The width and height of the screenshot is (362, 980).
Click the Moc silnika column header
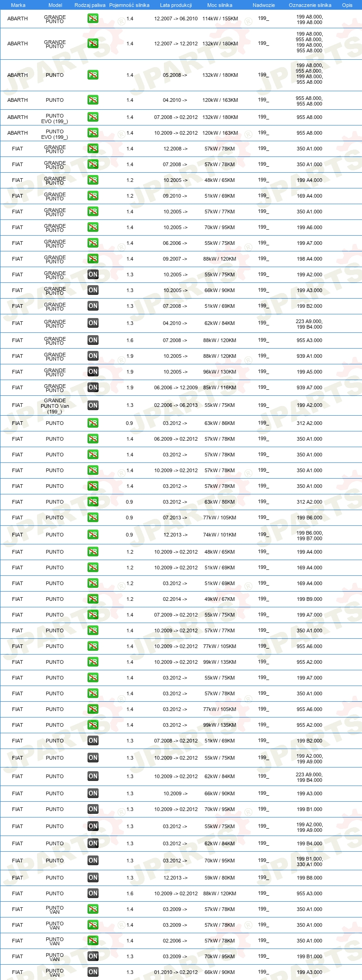pyautogui.click(x=220, y=5)
